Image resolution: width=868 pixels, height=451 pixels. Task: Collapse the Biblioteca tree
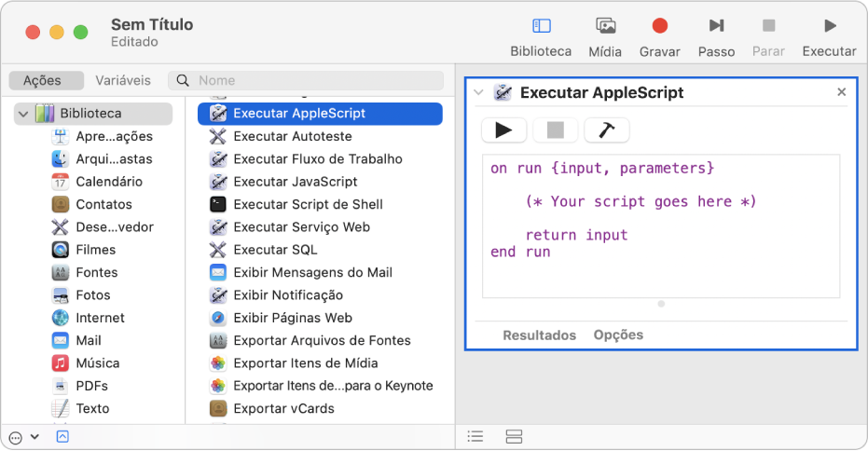click(23, 114)
